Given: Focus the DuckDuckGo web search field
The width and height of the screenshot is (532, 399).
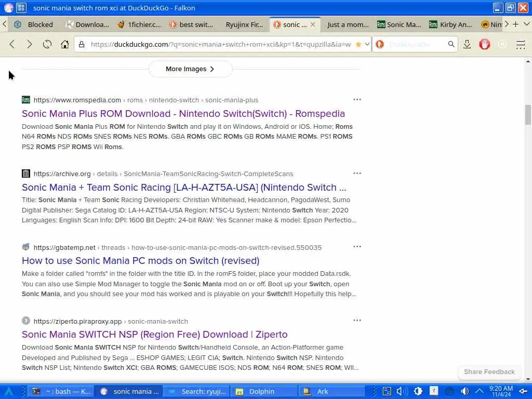Looking at the screenshot, I should click(x=416, y=44).
